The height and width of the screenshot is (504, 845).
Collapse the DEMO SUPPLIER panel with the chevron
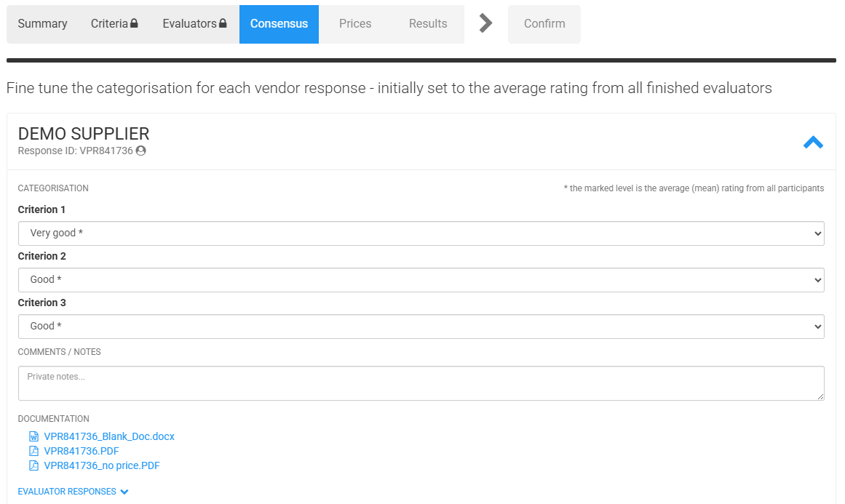pyautogui.click(x=813, y=142)
